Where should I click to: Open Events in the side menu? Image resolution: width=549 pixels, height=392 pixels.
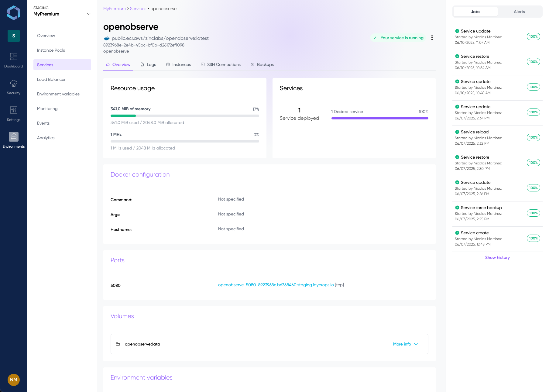62,123
